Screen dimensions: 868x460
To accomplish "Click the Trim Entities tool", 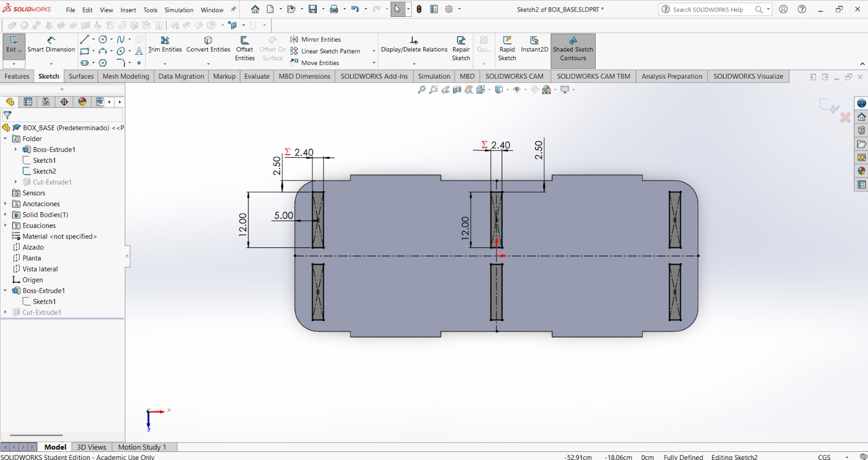I will tap(165, 44).
